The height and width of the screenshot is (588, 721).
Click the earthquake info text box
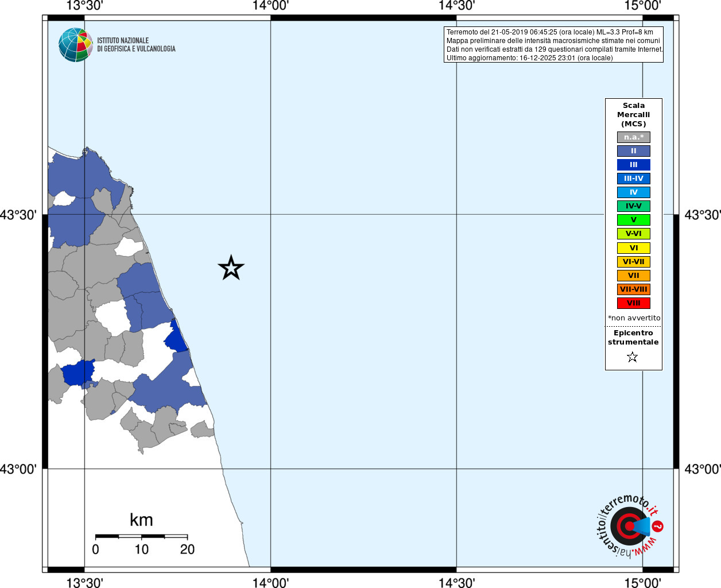point(553,45)
